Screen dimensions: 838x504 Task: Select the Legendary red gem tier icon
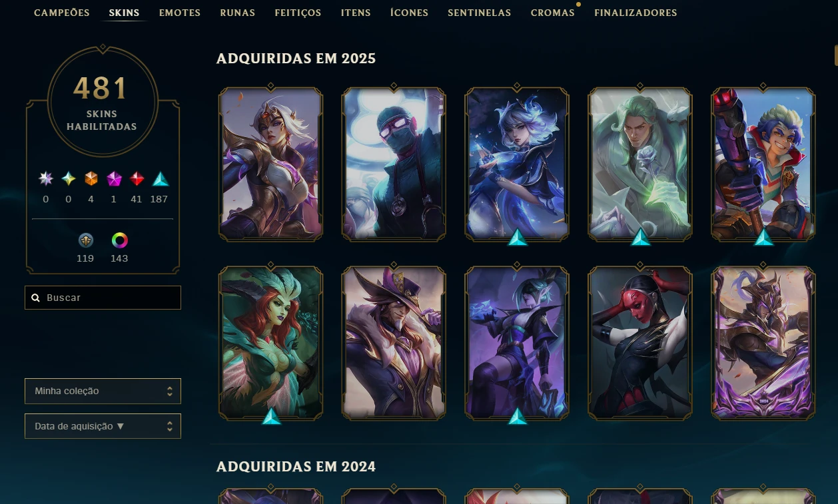(x=137, y=178)
